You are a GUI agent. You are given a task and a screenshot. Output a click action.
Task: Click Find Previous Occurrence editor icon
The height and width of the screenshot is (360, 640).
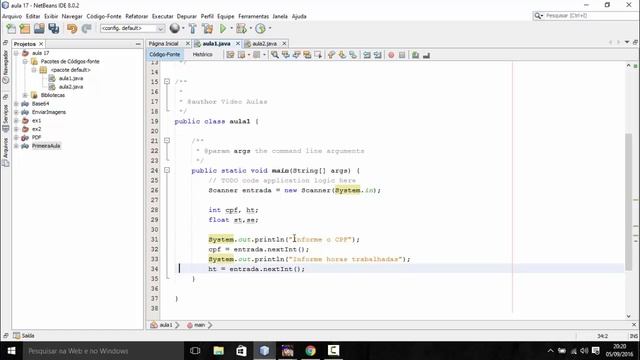(285, 55)
